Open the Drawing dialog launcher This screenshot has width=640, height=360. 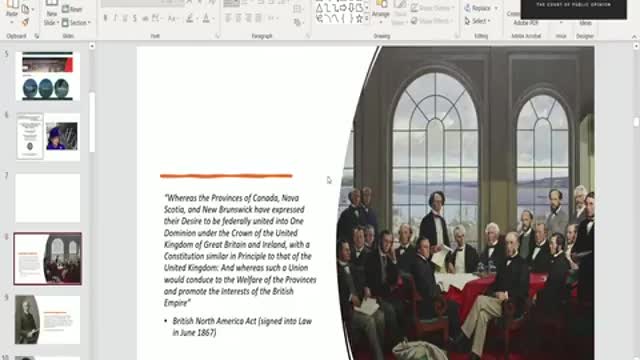(x=457, y=36)
